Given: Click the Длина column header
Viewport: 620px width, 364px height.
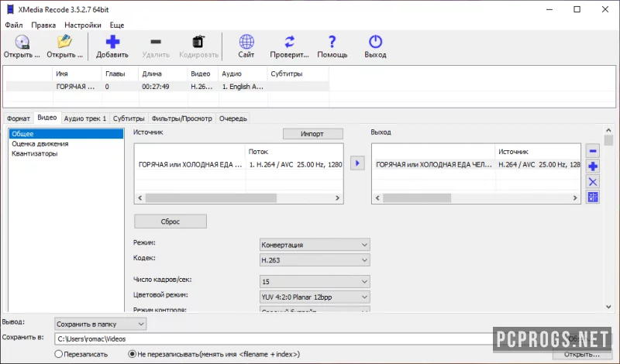Looking at the screenshot, I should 163,74.
